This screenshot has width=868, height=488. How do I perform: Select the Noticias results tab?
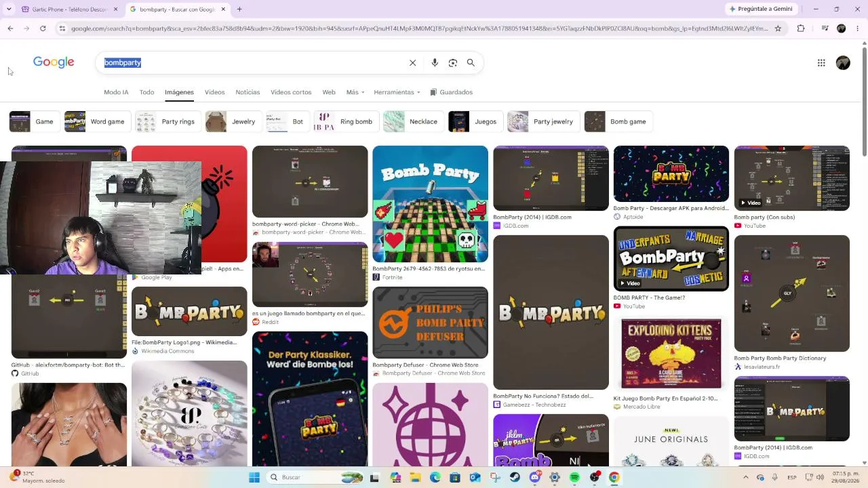tap(248, 92)
